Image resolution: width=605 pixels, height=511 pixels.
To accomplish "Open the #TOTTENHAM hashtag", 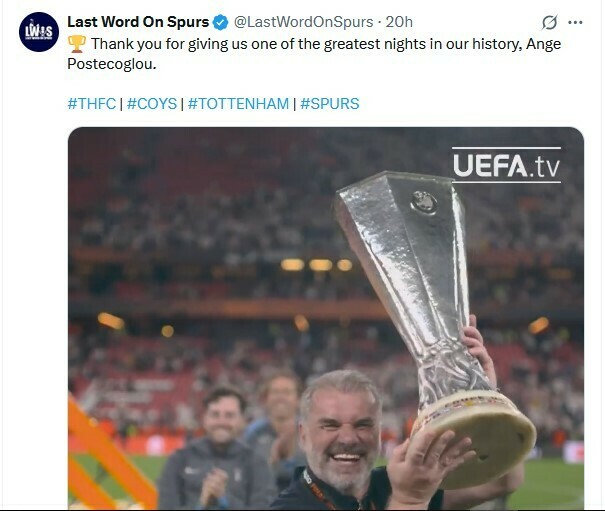I will (238, 103).
